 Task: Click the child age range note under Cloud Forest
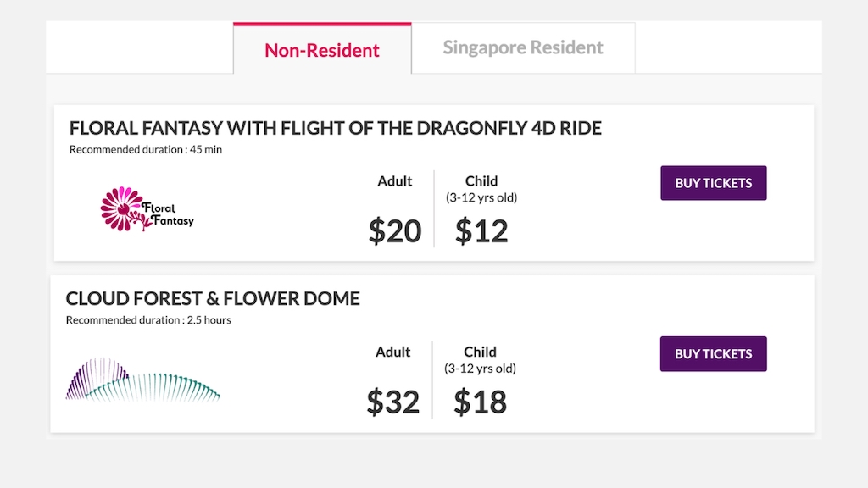pos(480,369)
